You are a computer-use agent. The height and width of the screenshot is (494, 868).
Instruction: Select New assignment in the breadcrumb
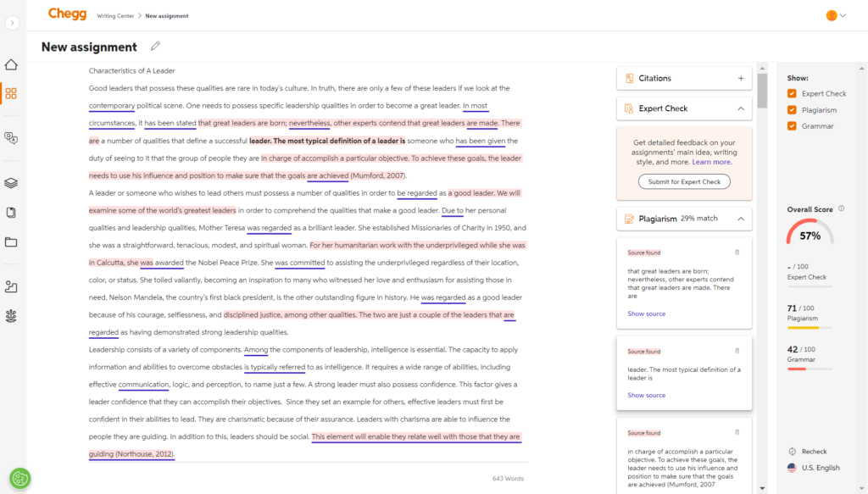click(x=166, y=15)
